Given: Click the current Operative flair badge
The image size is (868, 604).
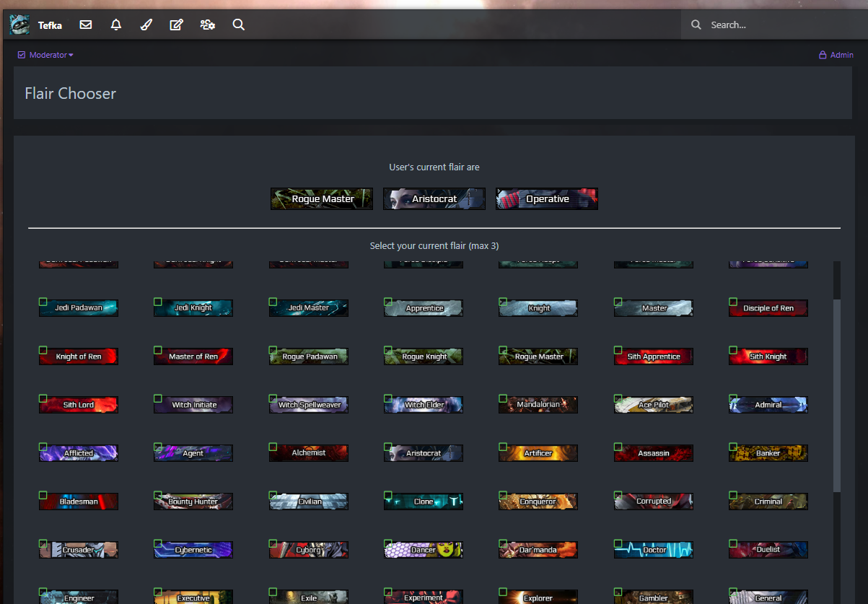Looking at the screenshot, I should tap(547, 199).
